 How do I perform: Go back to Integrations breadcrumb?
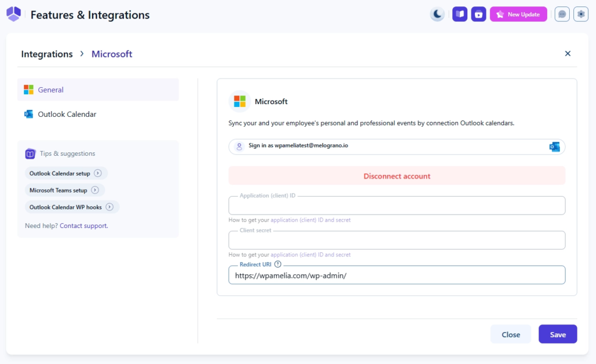click(47, 54)
